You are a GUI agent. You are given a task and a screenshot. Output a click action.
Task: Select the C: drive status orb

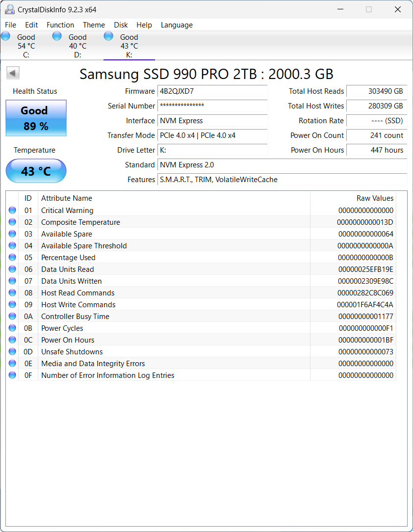tap(6, 36)
